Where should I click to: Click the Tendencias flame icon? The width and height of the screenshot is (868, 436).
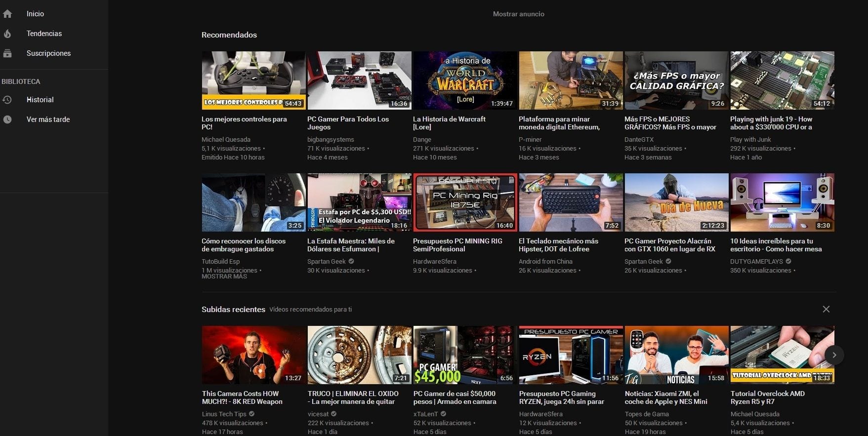pyautogui.click(x=7, y=34)
